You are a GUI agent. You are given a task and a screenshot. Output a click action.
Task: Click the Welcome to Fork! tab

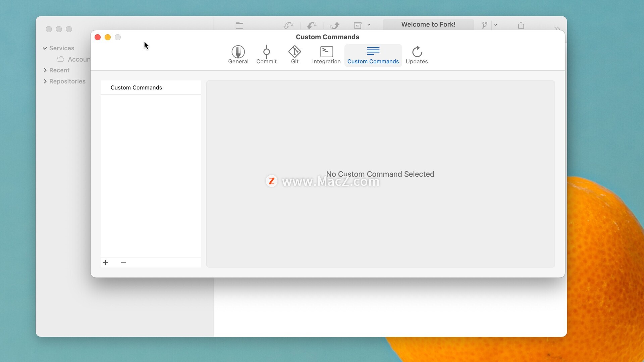click(x=428, y=24)
